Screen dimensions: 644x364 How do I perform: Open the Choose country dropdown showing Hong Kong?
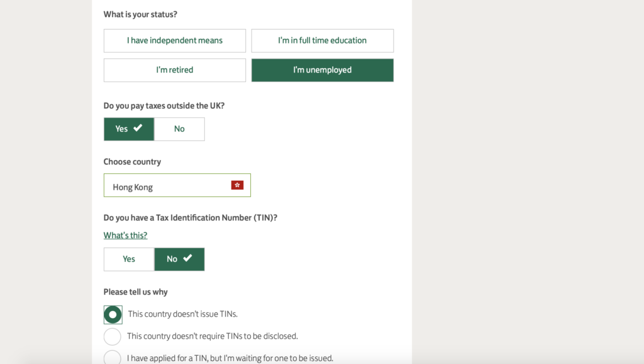coord(177,185)
